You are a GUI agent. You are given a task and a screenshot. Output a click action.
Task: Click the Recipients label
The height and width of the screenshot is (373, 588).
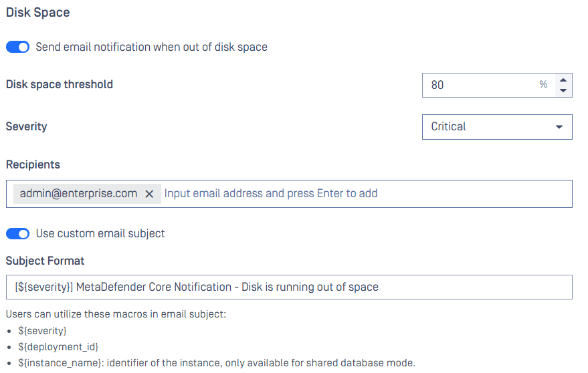coord(33,164)
